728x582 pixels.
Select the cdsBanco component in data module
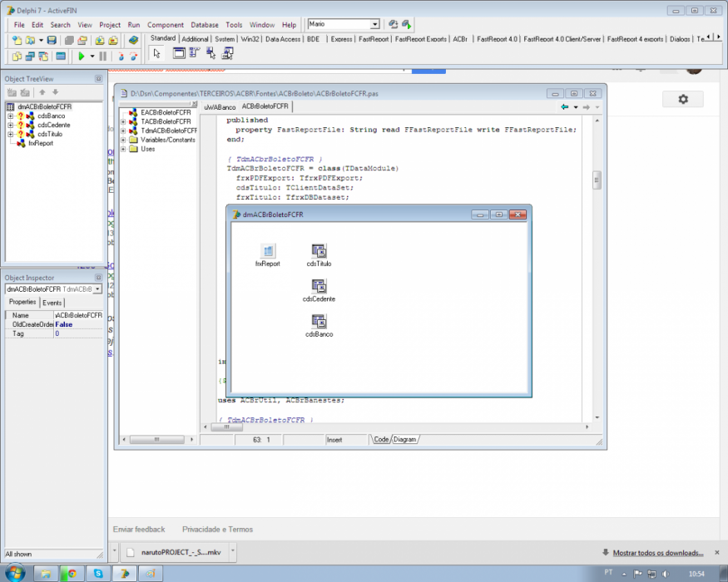pyautogui.click(x=319, y=326)
